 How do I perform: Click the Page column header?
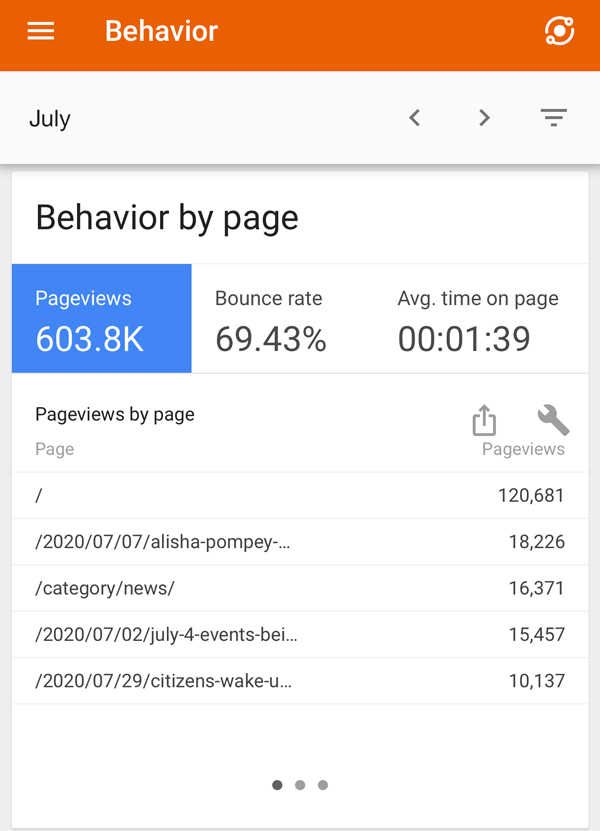(x=55, y=449)
